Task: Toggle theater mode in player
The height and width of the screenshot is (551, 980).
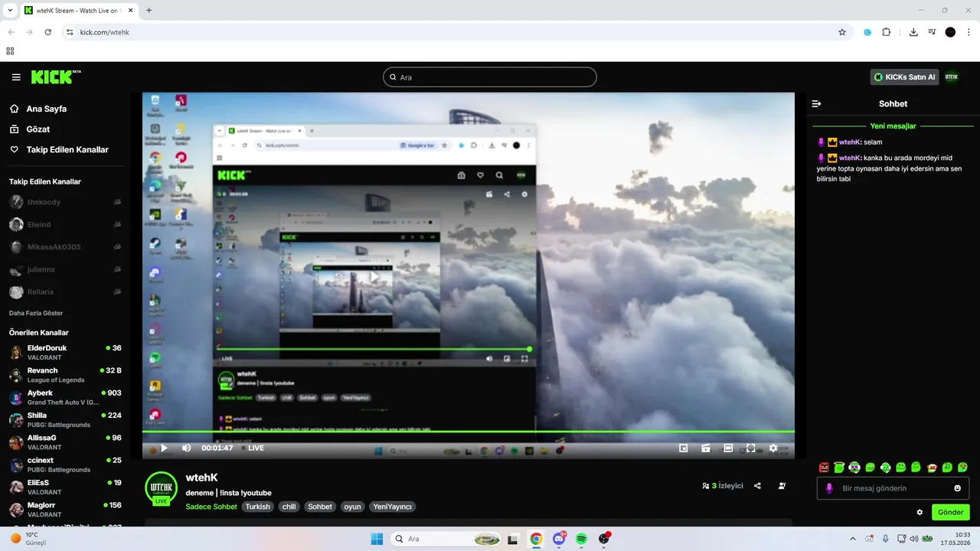Action: [x=728, y=448]
